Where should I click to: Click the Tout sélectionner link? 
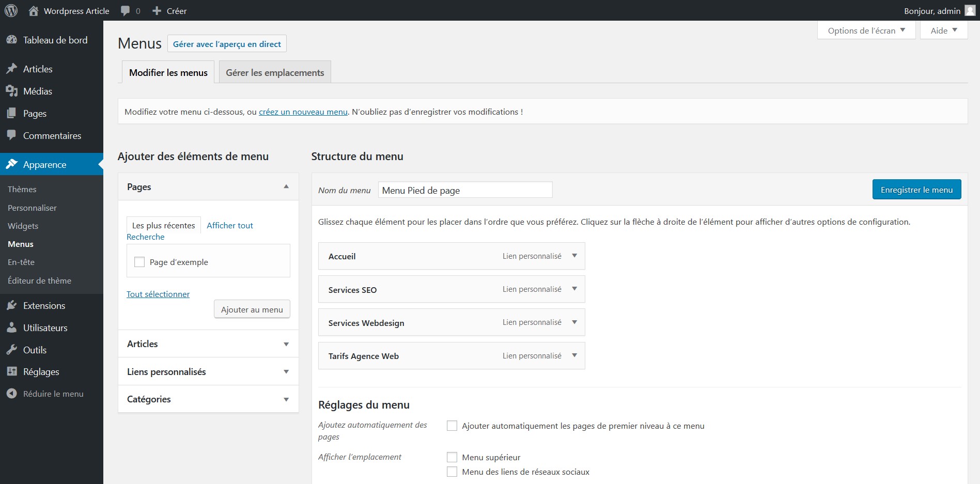[158, 294]
